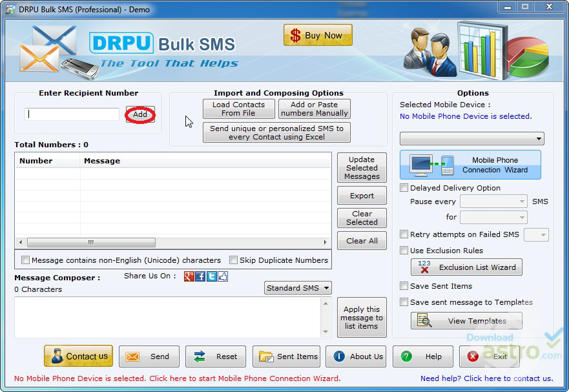Click Load Contacts From File
569x392 pixels.
click(239, 109)
